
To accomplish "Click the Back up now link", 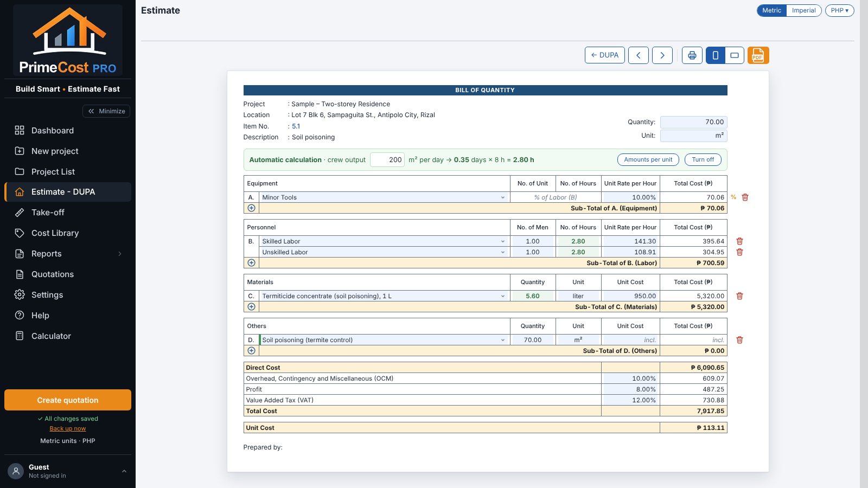I will click(x=68, y=428).
